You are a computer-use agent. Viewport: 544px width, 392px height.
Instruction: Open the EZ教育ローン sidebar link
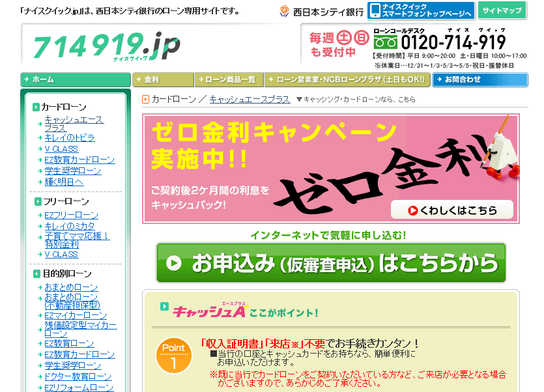click(x=69, y=343)
